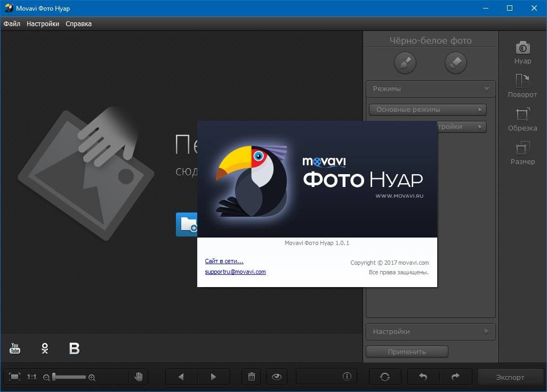547x392 pixels.
Task: Click the reset changes circular arrows icon
Action: coord(385,377)
